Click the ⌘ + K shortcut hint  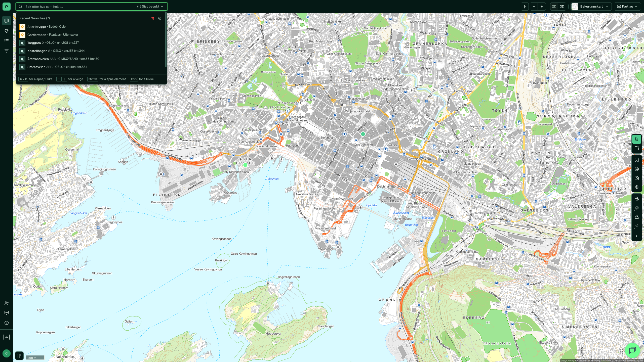[23, 79]
